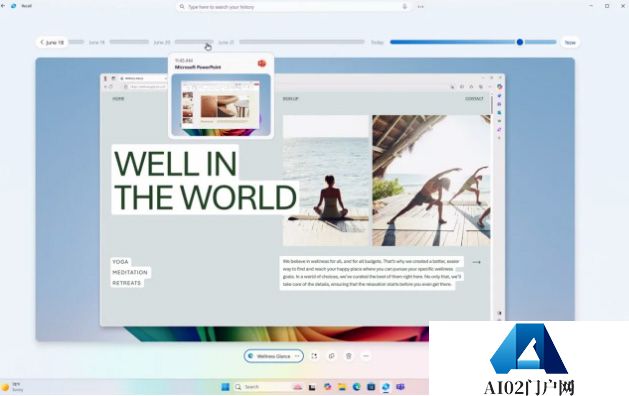
Task: Click the Wellness Glance Edge button
Action: [x=274, y=356]
